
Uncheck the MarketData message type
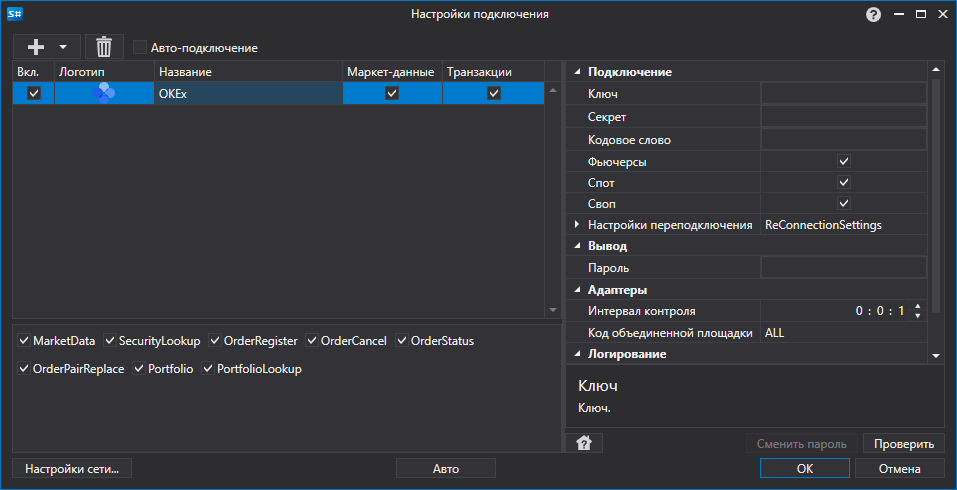(24, 340)
